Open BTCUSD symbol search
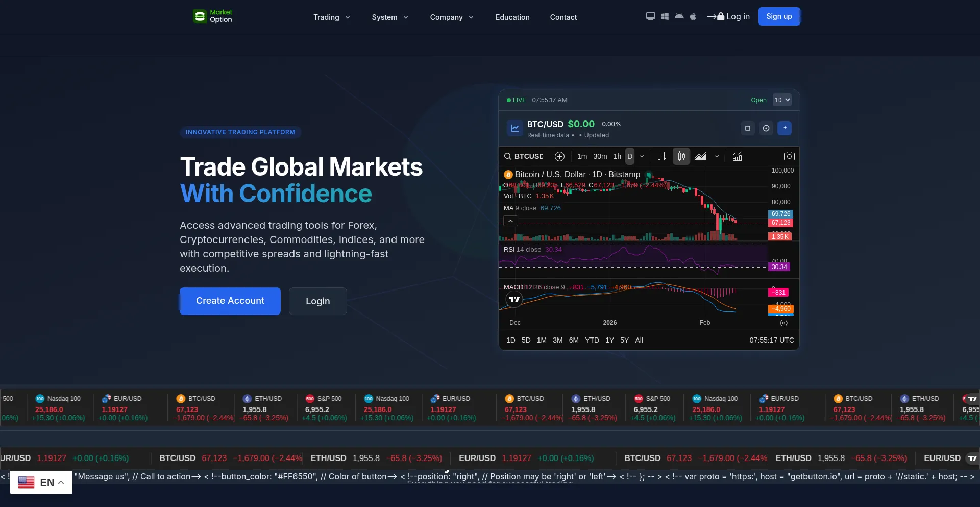Screen dimensions: 980x507 pos(524,156)
